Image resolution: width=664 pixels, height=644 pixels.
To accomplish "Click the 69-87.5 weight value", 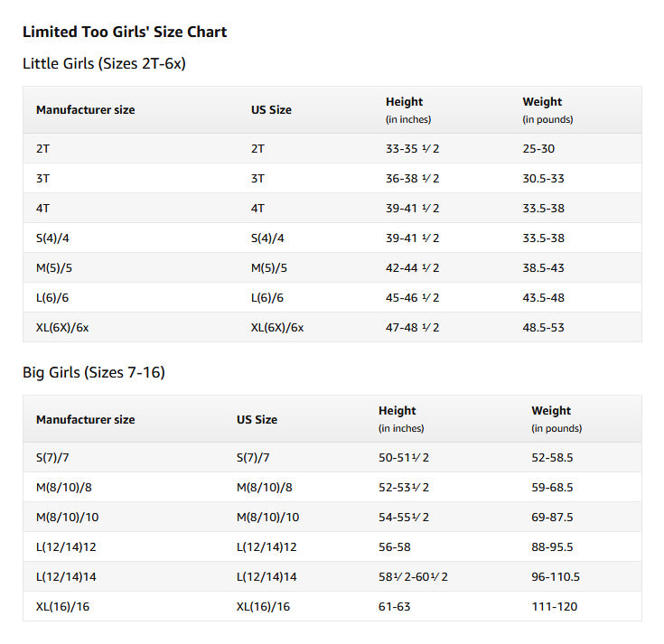I will pos(552,518).
